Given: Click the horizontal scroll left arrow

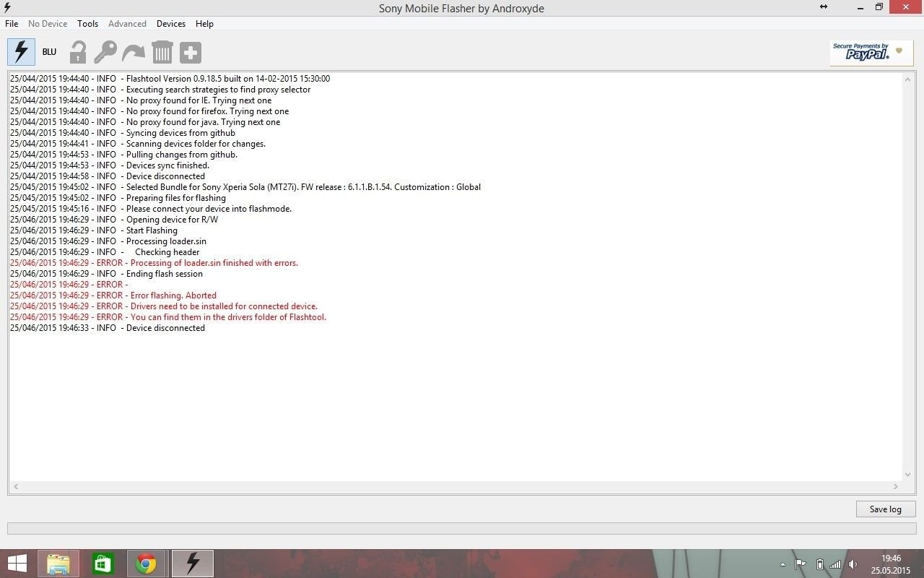Looking at the screenshot, I should [16, 486].
